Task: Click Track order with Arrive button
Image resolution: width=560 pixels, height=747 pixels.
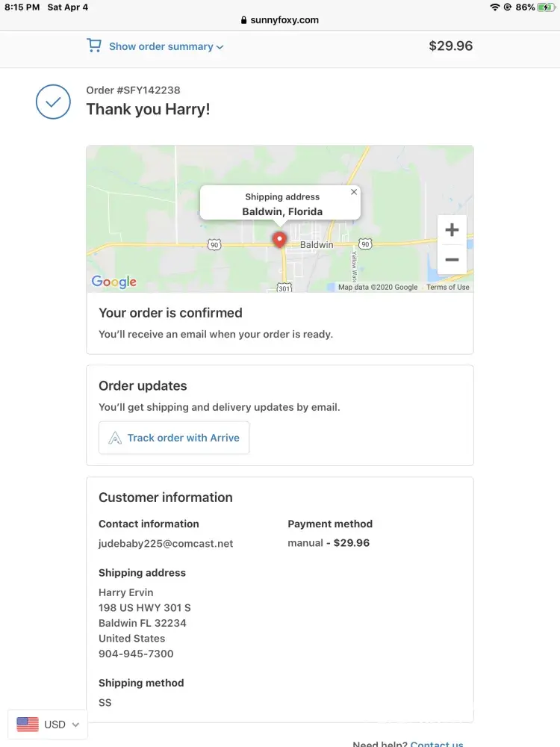Action: point(174,438)
